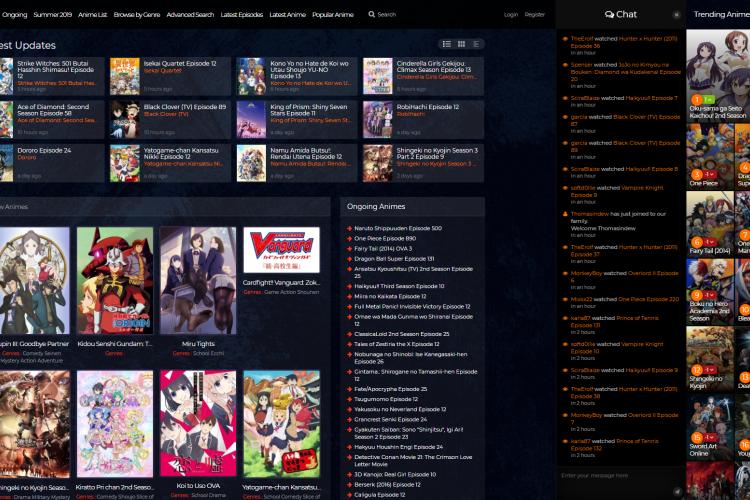Click the One Piece trending card

(x=710, y=156)
